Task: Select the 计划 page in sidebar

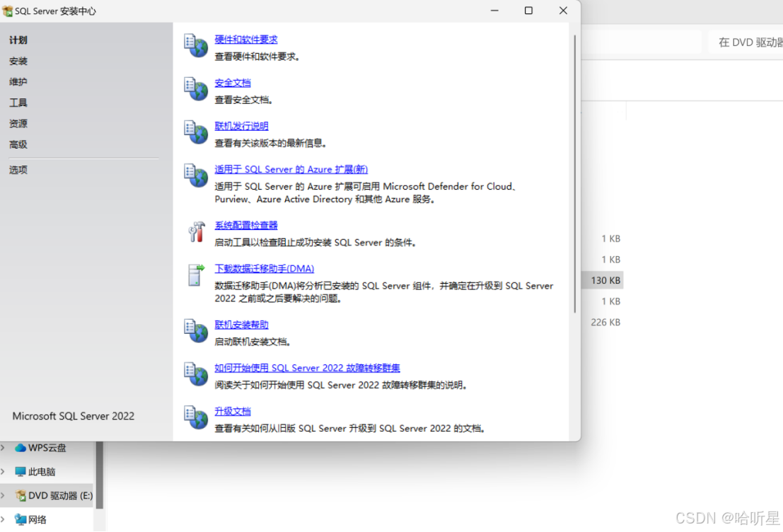Action: coord(18,40)
